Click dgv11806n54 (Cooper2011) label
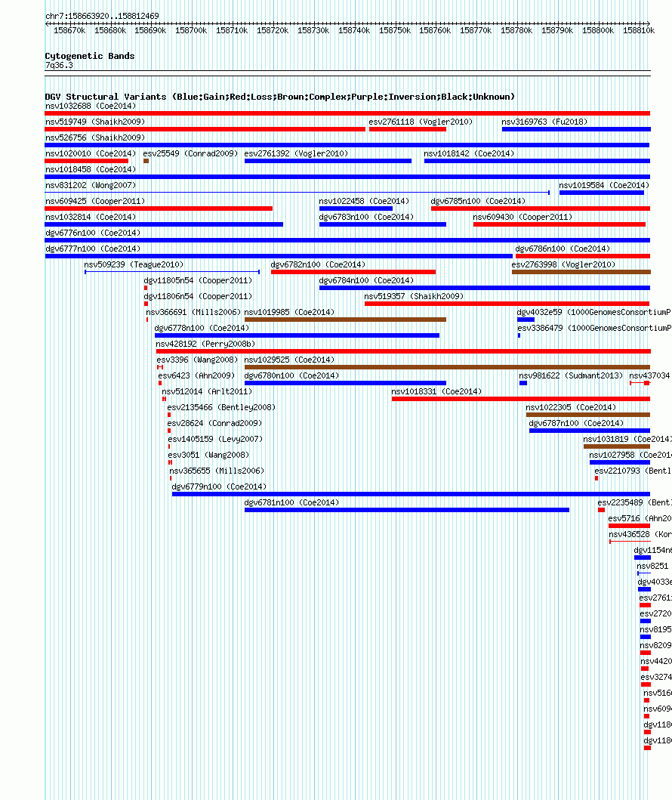672x800 pixels. point(198,296)
